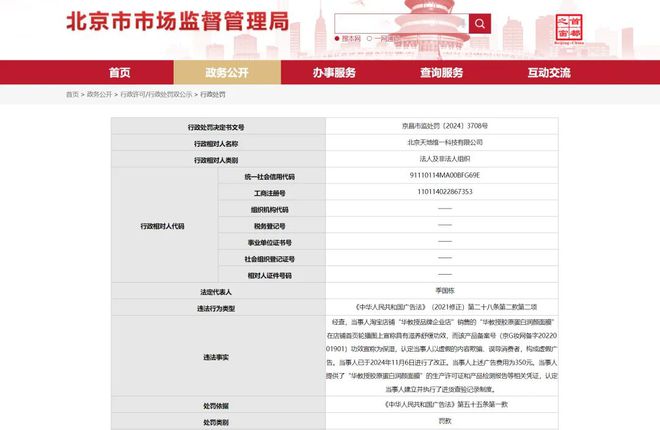Click value 《中华人民共和国广告法》第五十五条第一款
Screen dimensions: 660x430
pos(446,404)
